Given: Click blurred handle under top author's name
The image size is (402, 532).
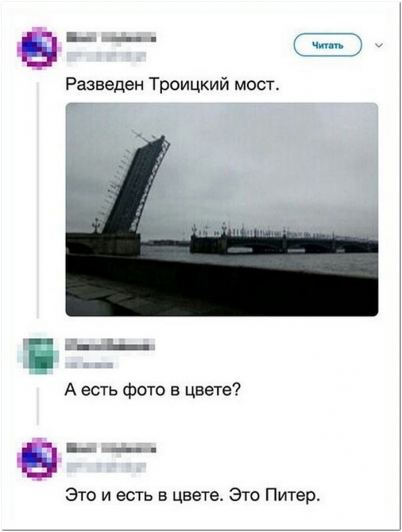Looking at the screenshot, I should tap(106, 57).
